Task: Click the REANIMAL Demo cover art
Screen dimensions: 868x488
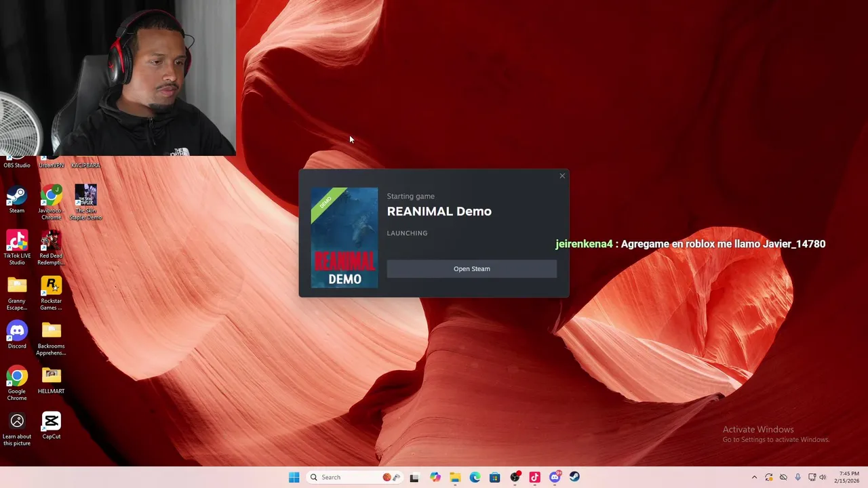Action: click(344, 238)
